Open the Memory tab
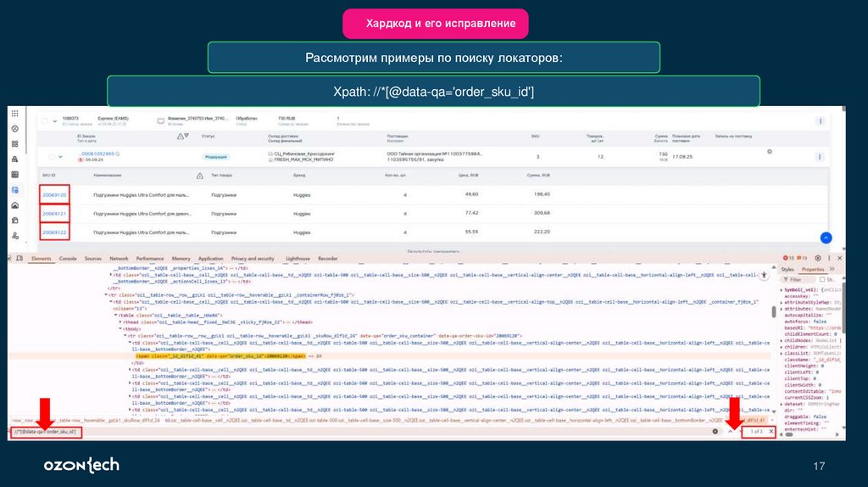Screen dimensions: 868x487 (x=181, y=258)
